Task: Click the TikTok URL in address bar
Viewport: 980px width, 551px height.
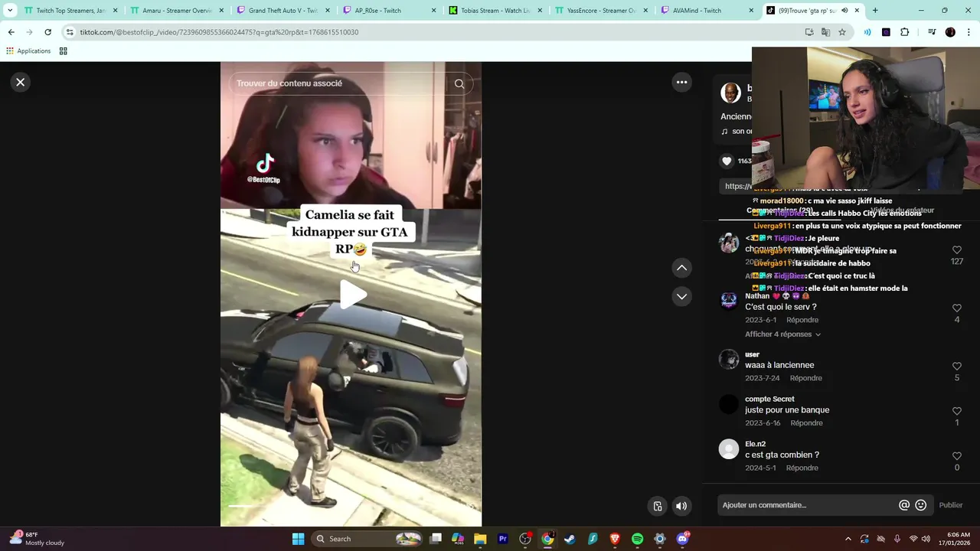Action: click(x=219, y=32)
